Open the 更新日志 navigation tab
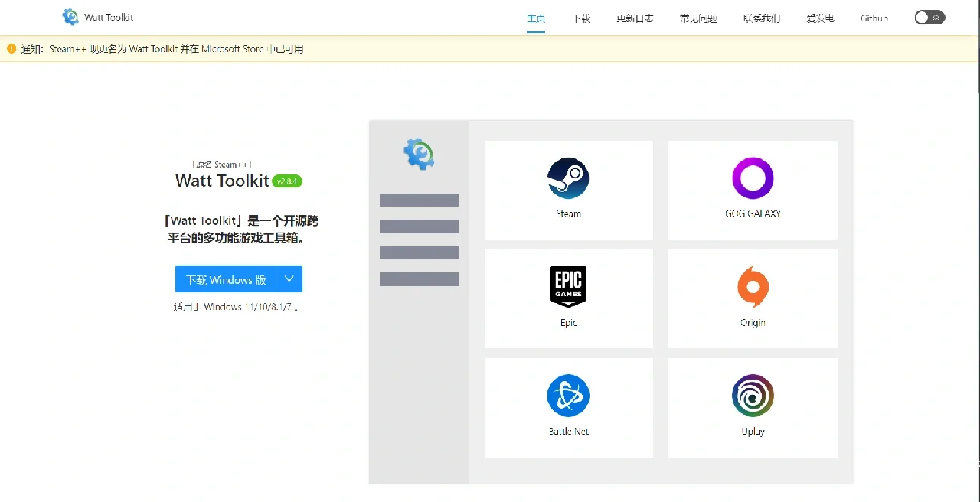Image resolution: width=980 pixels, height=502 pixels. coord(635,18)
